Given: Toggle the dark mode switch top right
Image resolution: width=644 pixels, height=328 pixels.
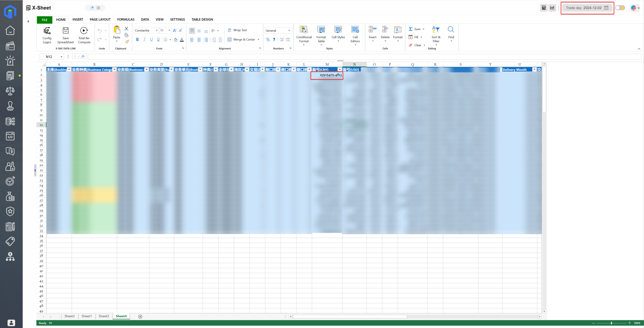Looking at the screenshot, I should pyautogui.click(x=620, y=7).
